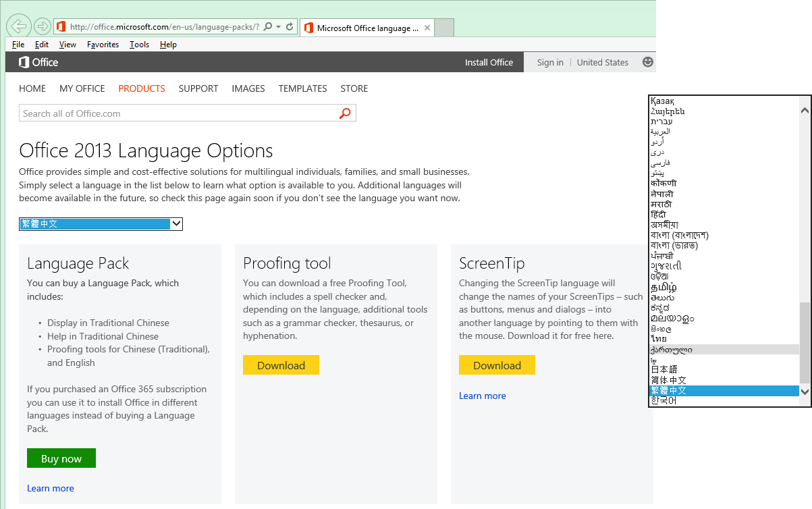Select 한국어 in the language list

coord(724,401)
